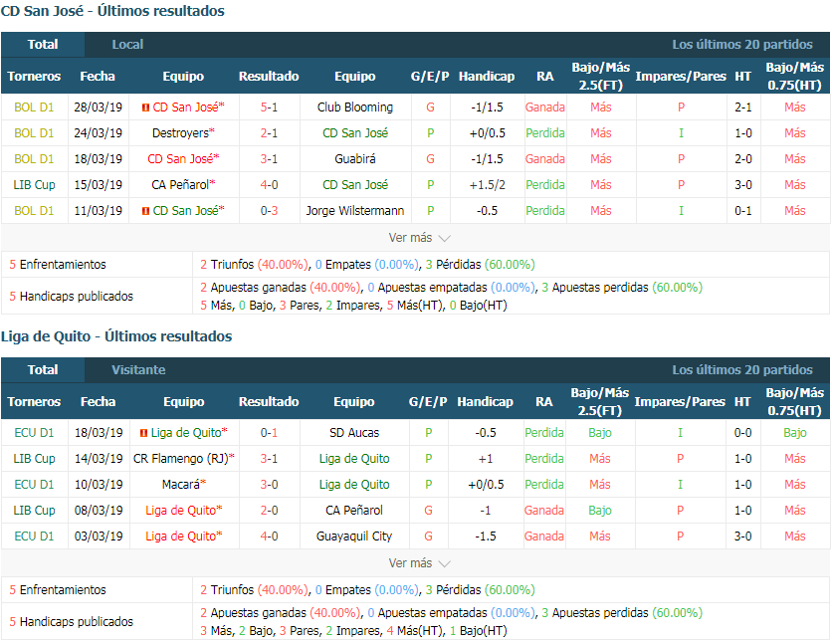Open CR Flamengo (RJ) team link
The image size is (832, 644).
pos(183,459)
